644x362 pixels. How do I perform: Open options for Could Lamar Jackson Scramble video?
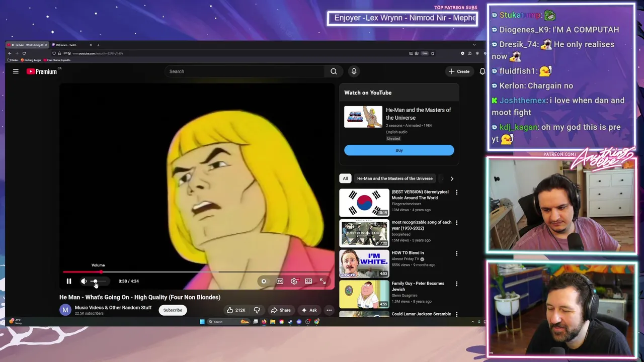point(456,314)
